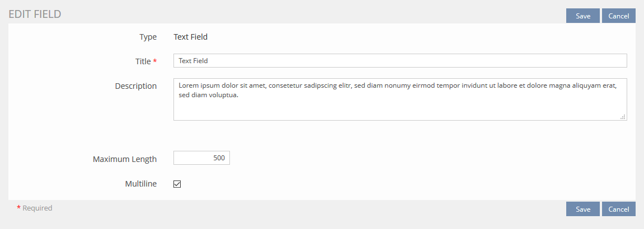The height and width of the screenshot is (229, 644).
Task: Click the Type row label
Action: (x=148, y=37)
